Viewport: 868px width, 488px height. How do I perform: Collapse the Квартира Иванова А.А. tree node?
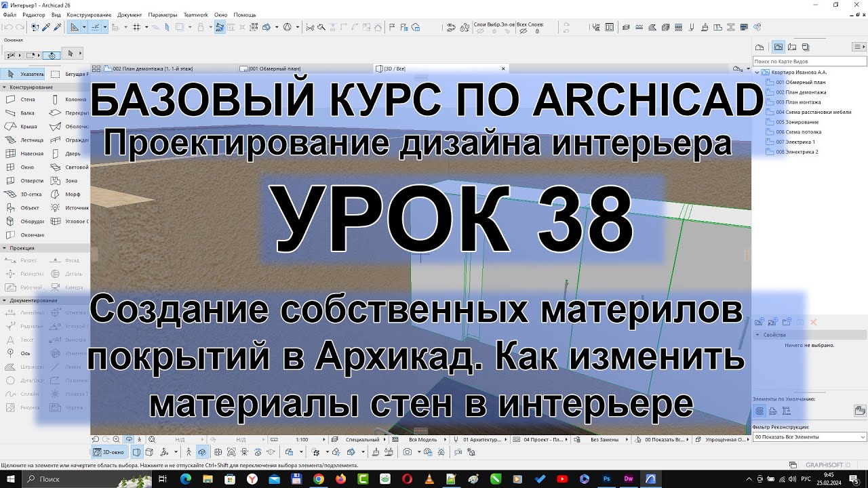coord(757,72)
